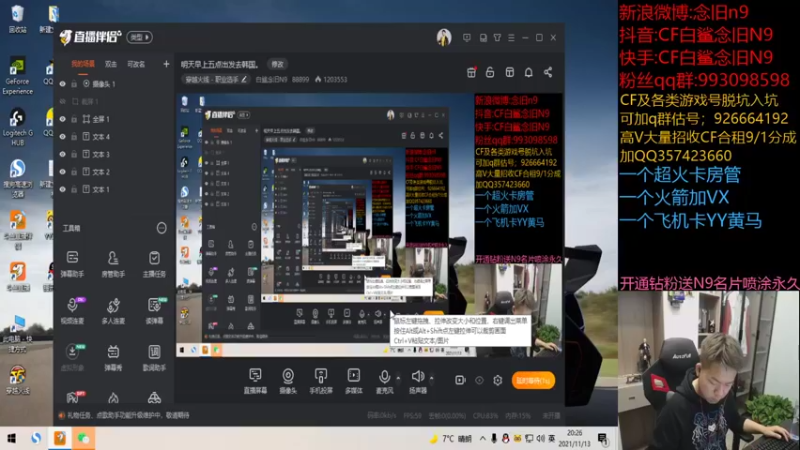Open settings gear next to start button
Viewport: 800px width, 450px height.
(497, 380)
